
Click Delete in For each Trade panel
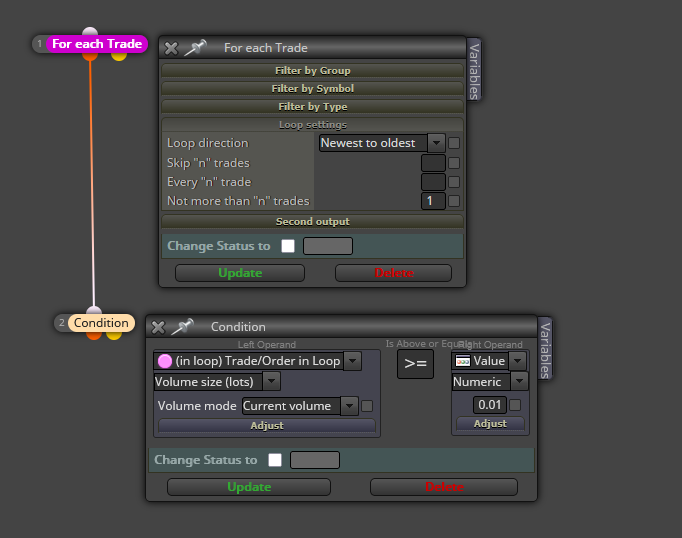(x=393, y=273)
